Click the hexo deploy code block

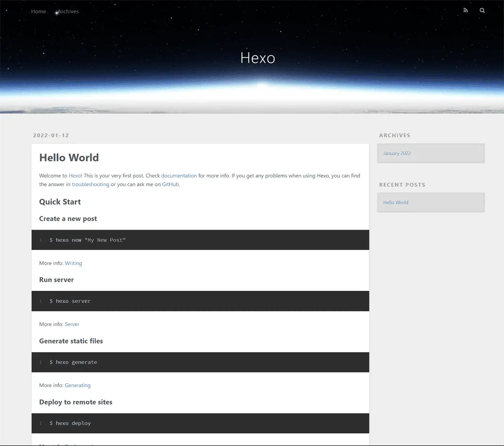[200, 423]
